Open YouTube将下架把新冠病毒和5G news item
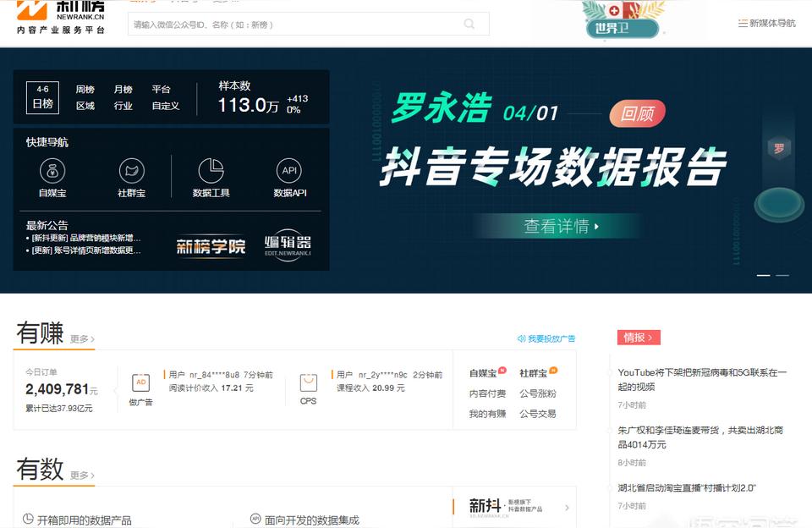 point(702,380)
